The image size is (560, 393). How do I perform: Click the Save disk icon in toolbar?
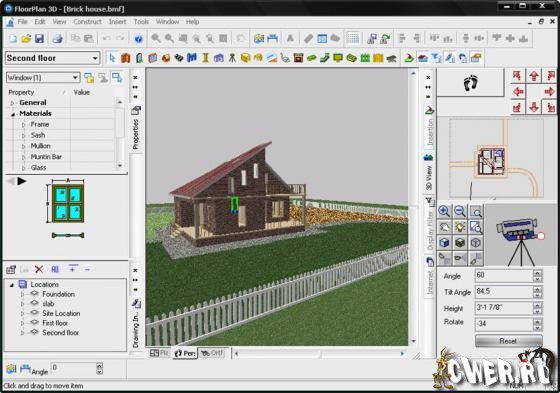click(39, 38)
